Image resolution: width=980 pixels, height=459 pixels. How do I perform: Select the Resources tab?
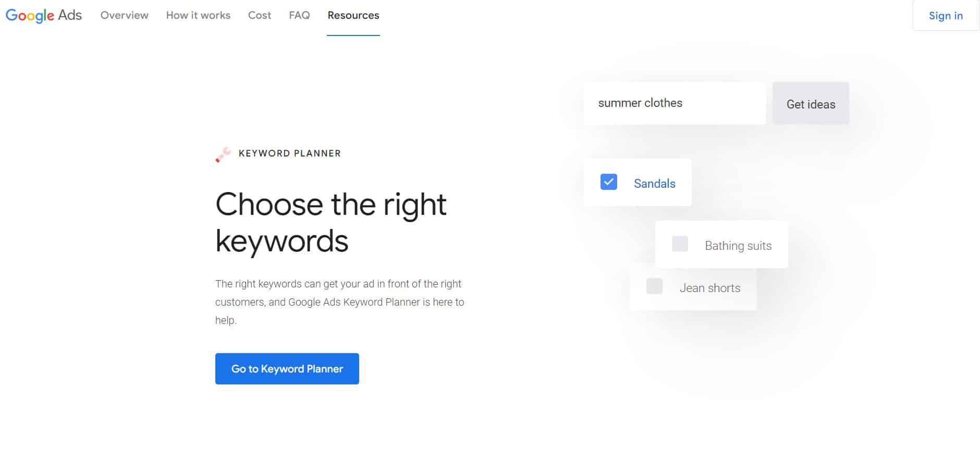click(353, 15)
